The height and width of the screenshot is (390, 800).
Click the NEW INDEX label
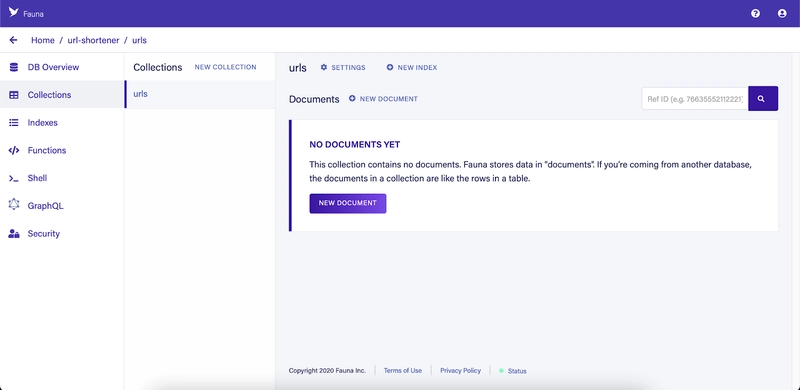(417, 67)
